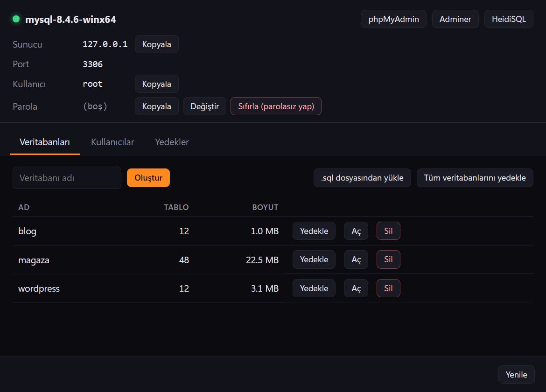Viewport: 546px width, 392px height.
Task: Switch to the Veritabanları tab
Action: (45, 142)
